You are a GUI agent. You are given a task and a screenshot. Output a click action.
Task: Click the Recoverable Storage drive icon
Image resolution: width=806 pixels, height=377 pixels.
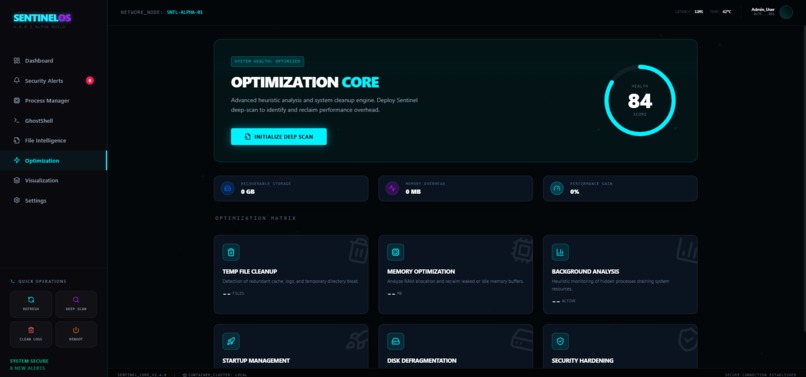[228, 188]
